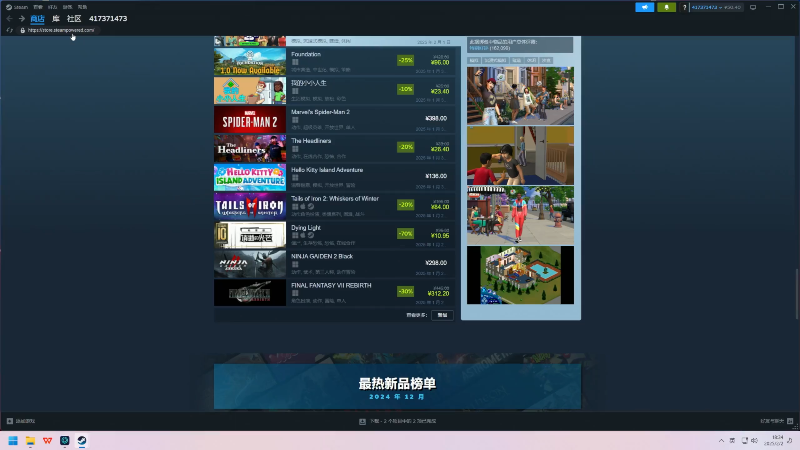This screenshot has height=450, width=800.
Task: Click the downloads status text in bottom bar
Action: pyautogui.click(x=403, y=421)
